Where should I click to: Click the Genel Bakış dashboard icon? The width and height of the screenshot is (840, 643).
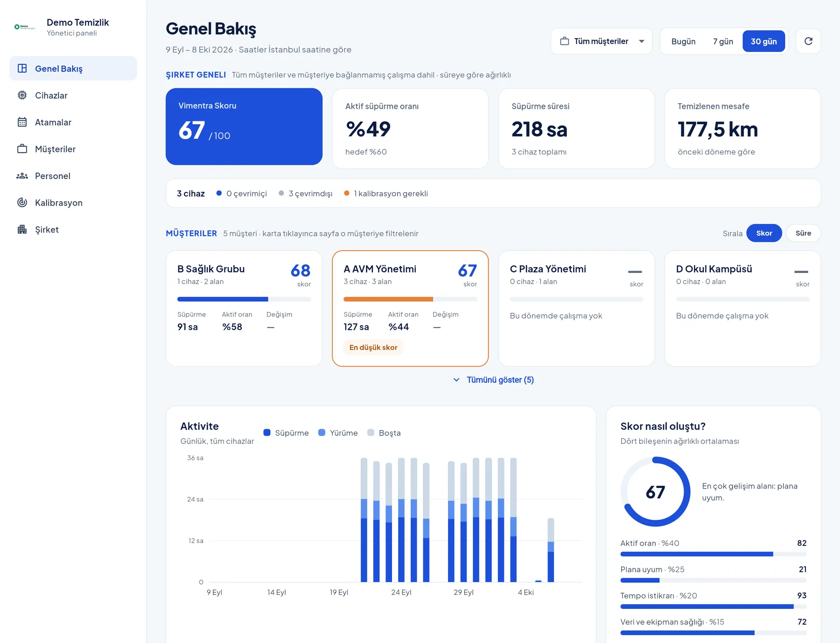pyautogui.click(x=22, y=68)
